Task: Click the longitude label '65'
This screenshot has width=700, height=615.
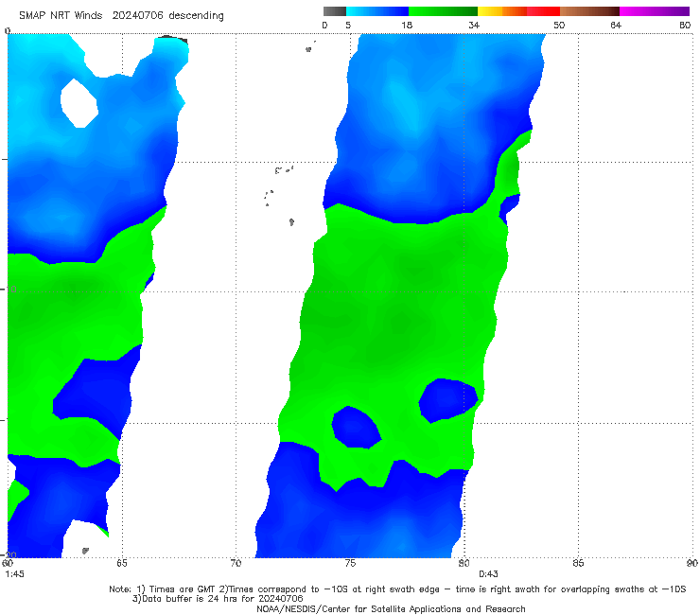Action: pos(122,563)
